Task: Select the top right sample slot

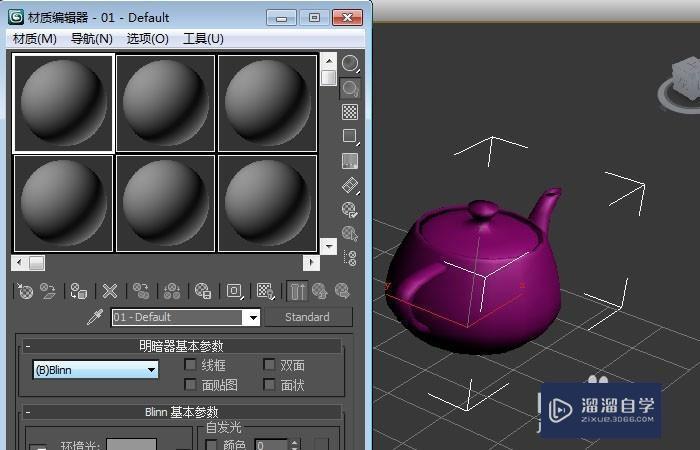Action: pos(267,104)
